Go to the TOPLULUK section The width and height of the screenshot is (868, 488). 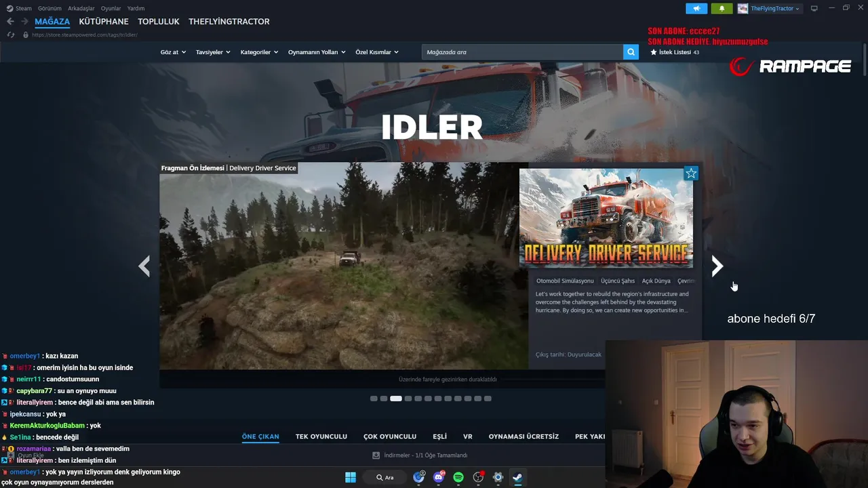coord(159,22)
